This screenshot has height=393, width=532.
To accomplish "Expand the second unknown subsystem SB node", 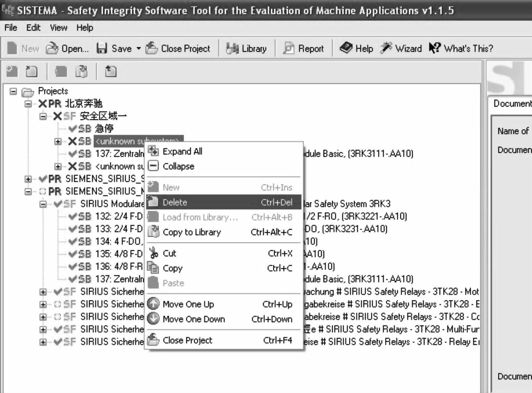I will pos(58,166).
